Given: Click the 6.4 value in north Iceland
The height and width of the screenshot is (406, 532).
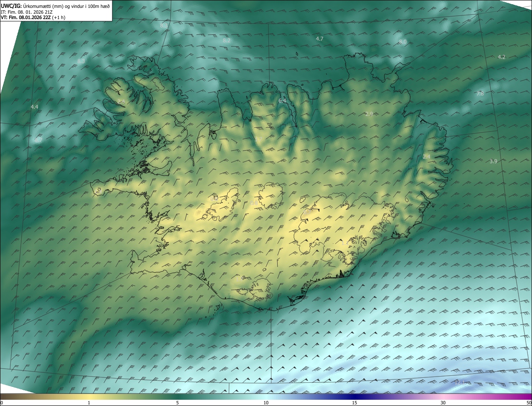Looking at the screenshot, I should click(282, 101).
